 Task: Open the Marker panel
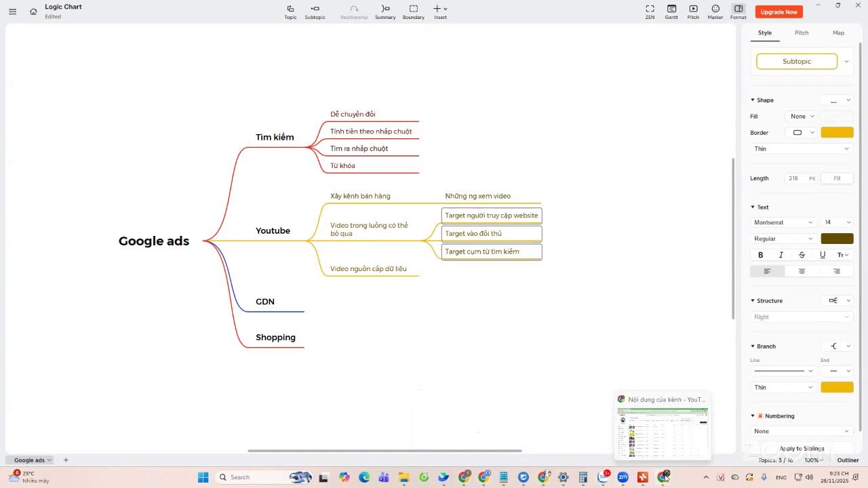[x=715, y=12]
